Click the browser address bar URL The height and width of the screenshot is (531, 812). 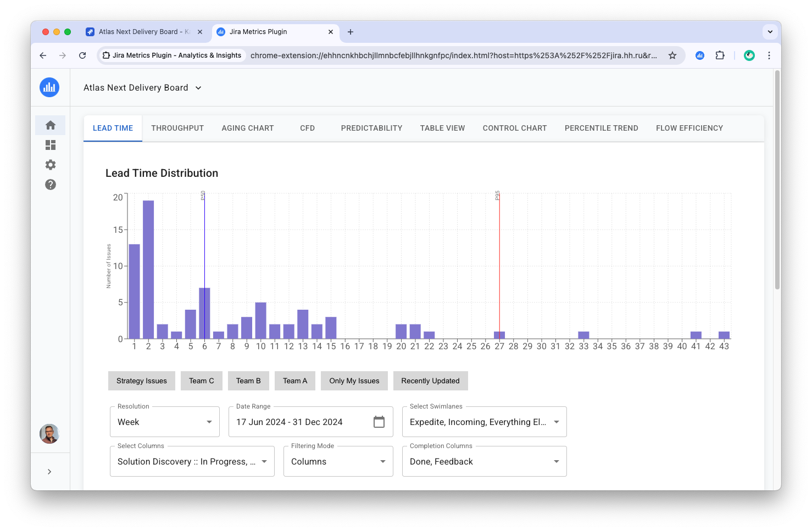click(x=454, y=55)
